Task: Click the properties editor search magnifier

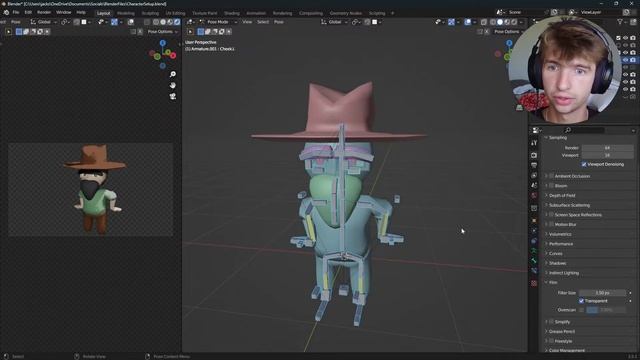Action: (x=567, y=130)
